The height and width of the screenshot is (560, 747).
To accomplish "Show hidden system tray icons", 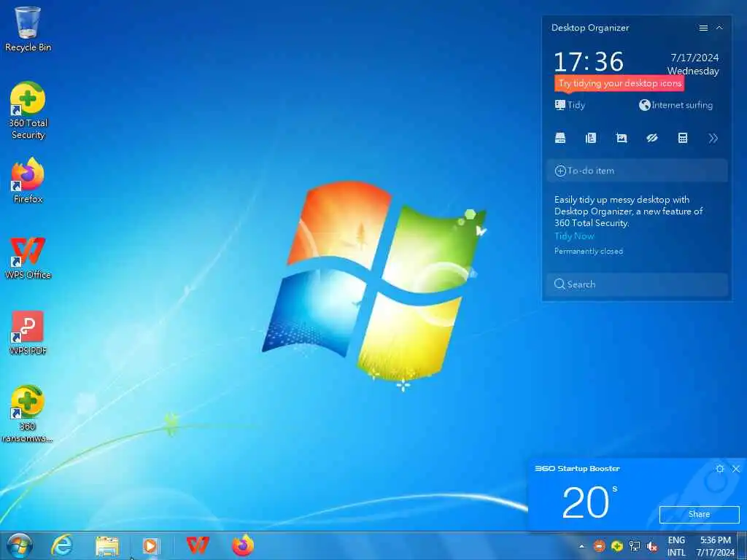I will [x=581, y=546].
